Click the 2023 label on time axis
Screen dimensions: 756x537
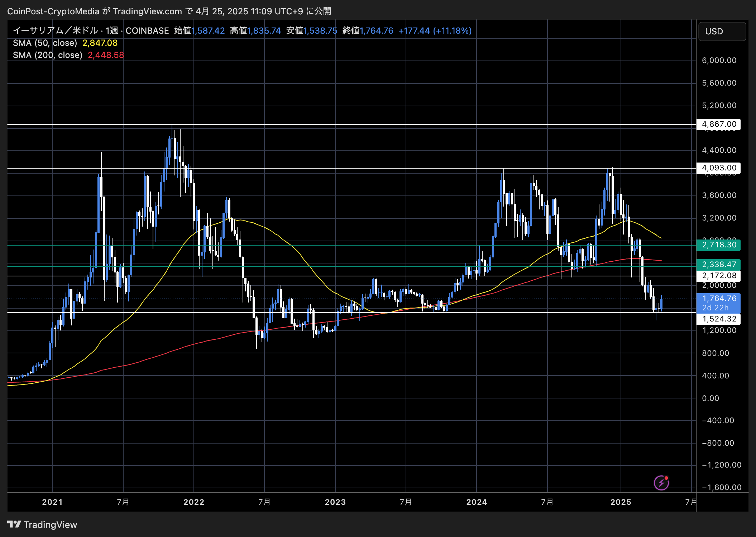(335, 502)
